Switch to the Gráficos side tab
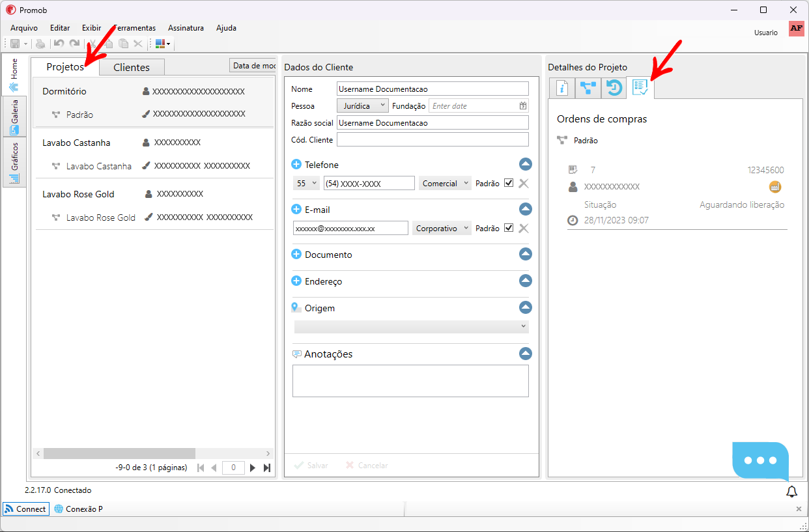The height and width of the screenshot is (532, 809). pyautogui.click(x=14, y=162)
